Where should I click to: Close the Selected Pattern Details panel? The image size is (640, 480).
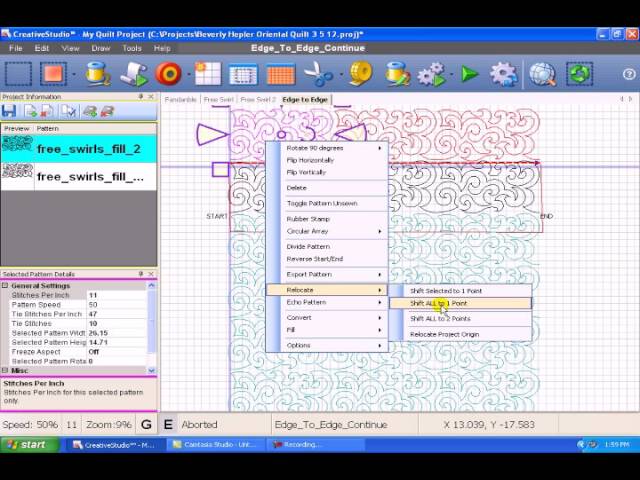[x=151, y=274]
